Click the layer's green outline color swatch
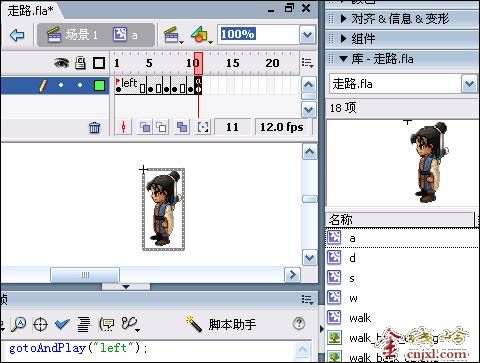Screen dimensions: 480x363 [99, 86]
